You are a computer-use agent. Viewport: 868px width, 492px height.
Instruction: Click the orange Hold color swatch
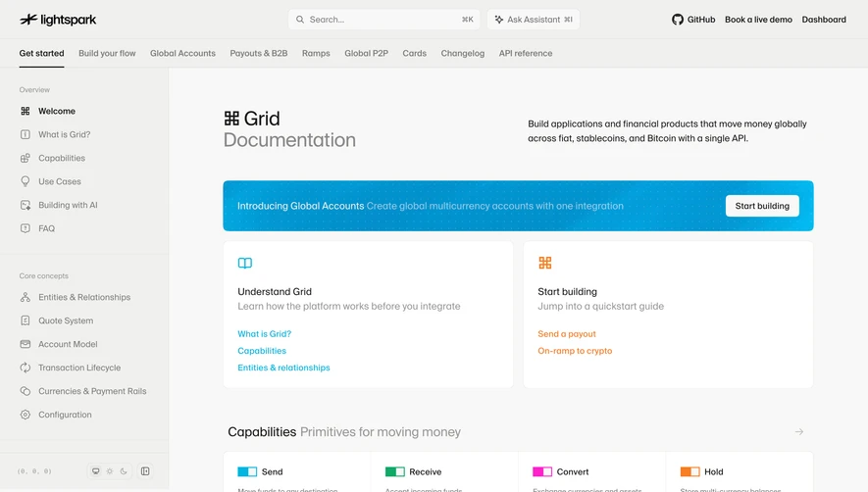click(x=689, y=471)
